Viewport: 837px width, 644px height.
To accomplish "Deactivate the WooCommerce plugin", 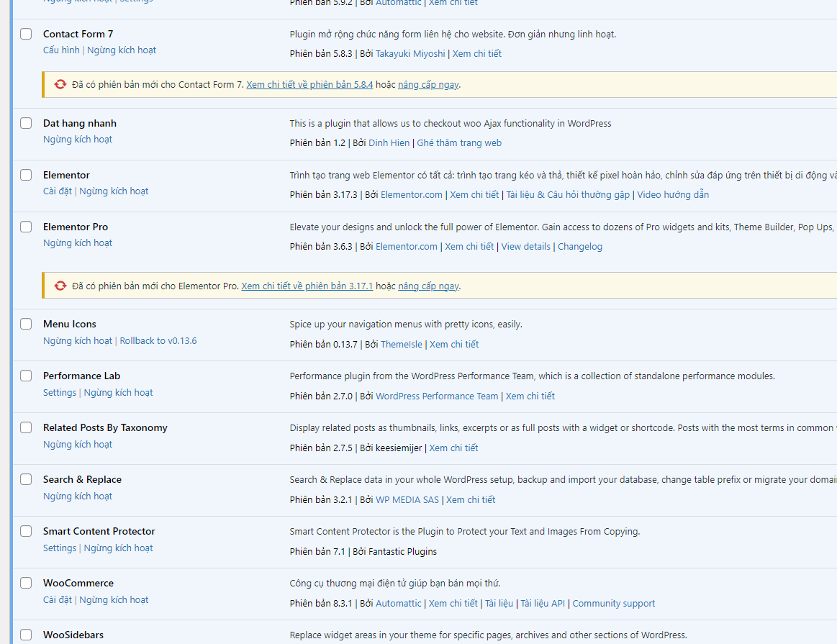I will (114, 599).
